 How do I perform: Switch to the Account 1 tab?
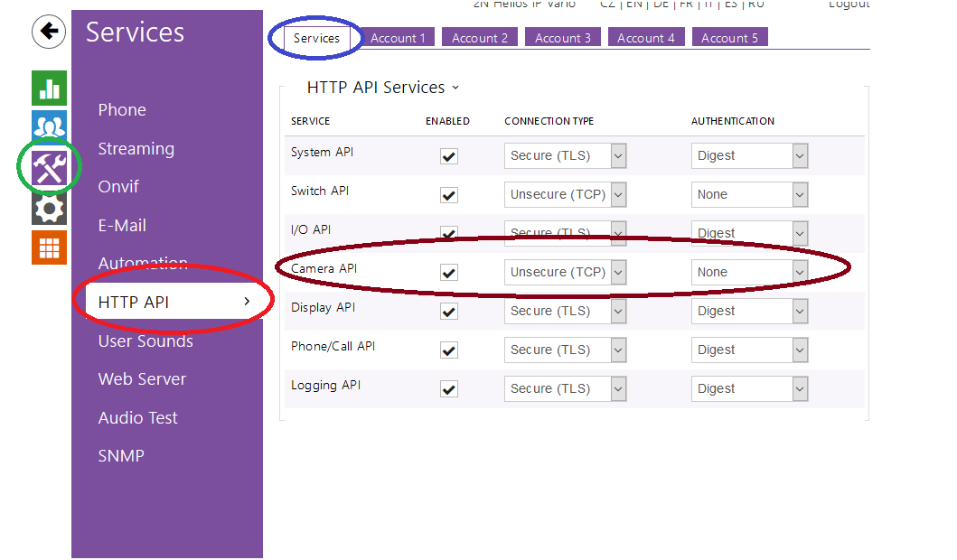pos(398,38)
